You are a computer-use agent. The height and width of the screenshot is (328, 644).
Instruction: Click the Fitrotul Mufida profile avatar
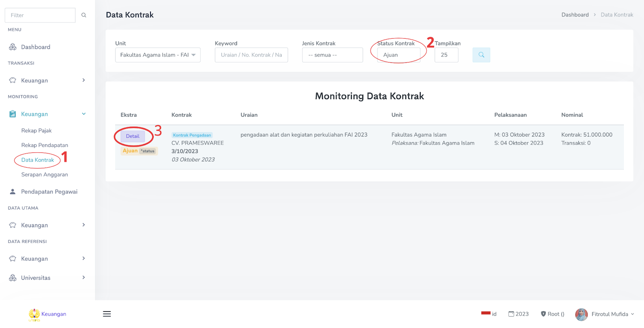581,314
